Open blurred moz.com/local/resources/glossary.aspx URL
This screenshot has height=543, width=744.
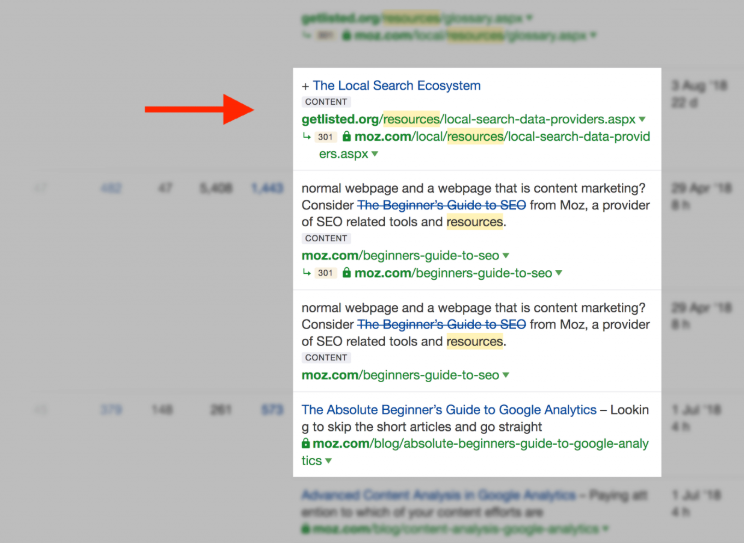[470, 36]
